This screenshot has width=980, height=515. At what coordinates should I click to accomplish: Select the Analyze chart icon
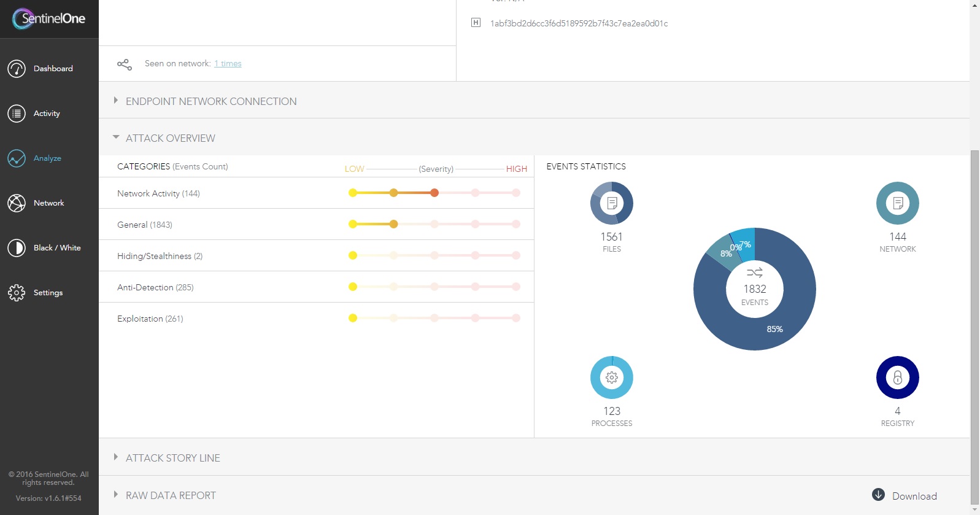tap(17, 158)
